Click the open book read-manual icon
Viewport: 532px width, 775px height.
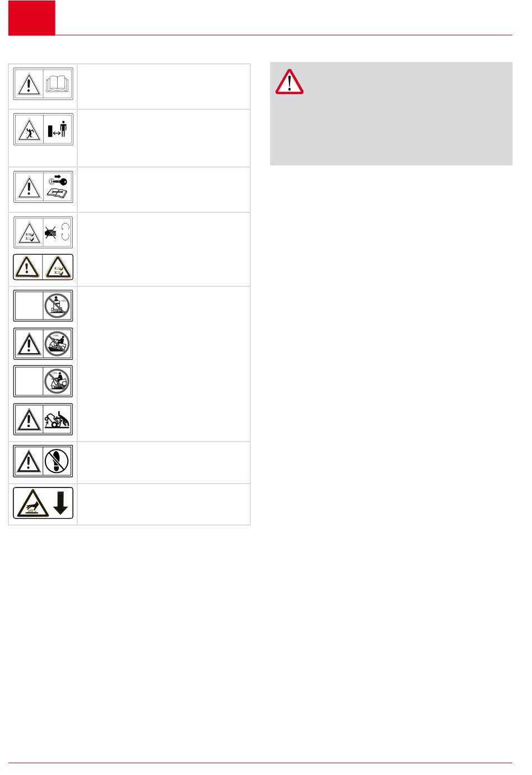(x=58, y=84)
